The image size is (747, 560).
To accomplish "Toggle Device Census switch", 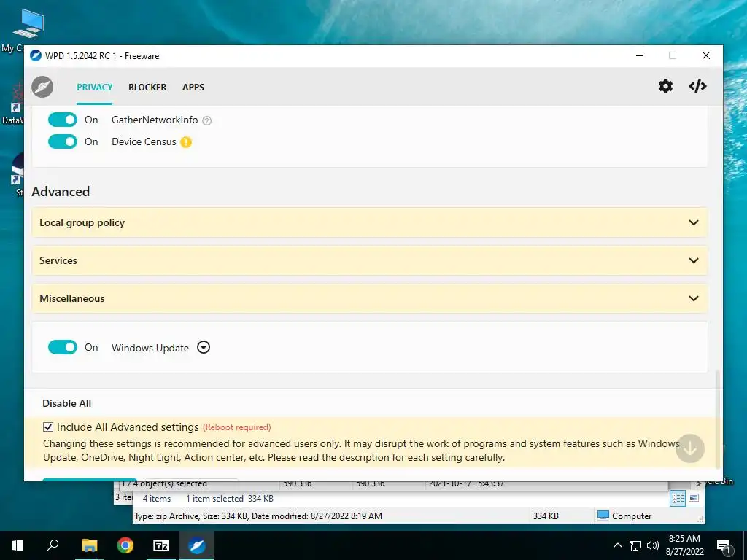I will [63, 142].
